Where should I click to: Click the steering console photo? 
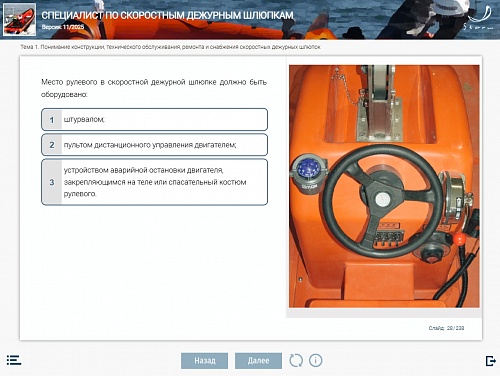pos(384,186)
